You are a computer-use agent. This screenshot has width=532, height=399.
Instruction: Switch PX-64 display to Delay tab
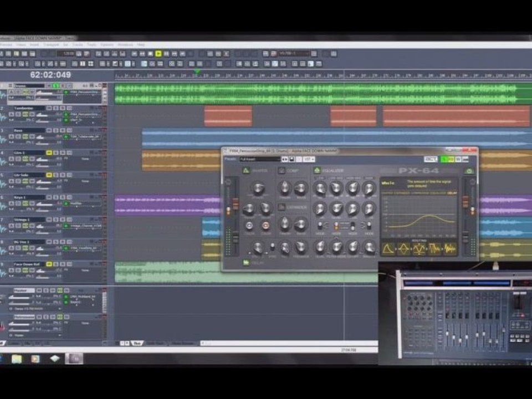pyautogui.click(x=452, y=193)
